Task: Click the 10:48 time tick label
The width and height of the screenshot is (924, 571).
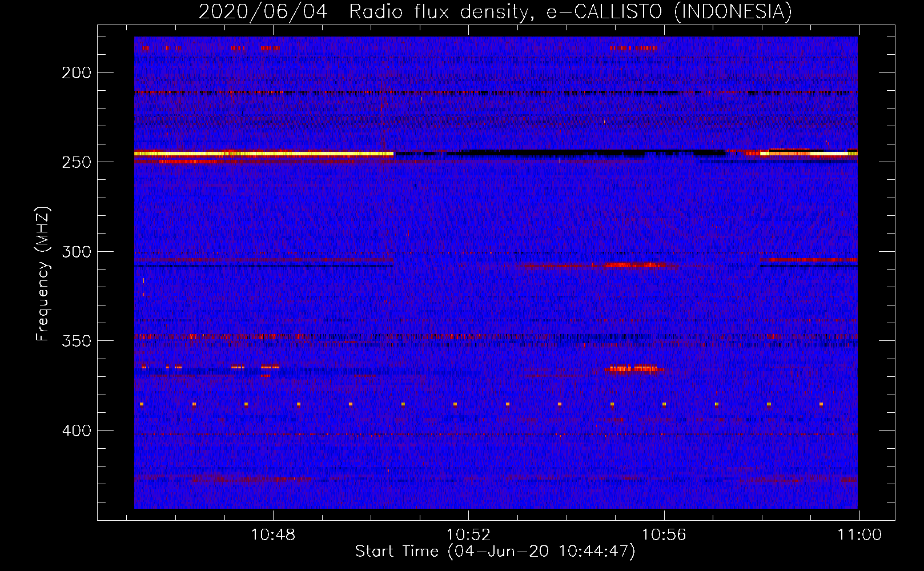Action: point(273,535)
